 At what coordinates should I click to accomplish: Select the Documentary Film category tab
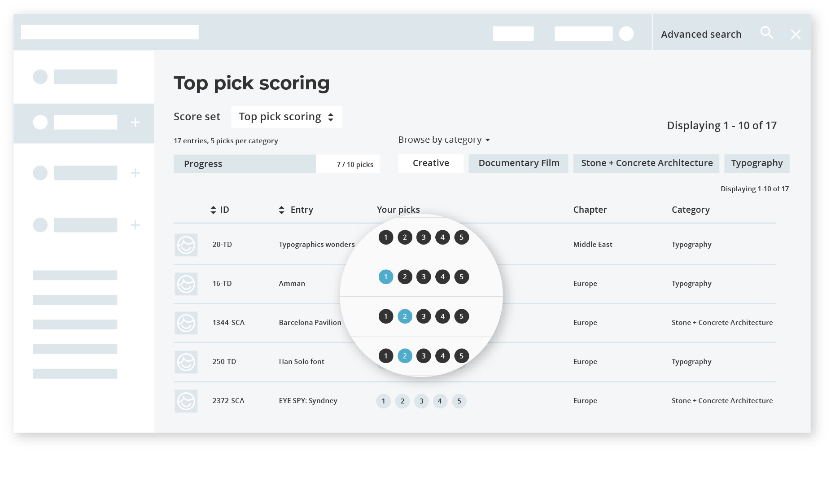click(518, 163)
